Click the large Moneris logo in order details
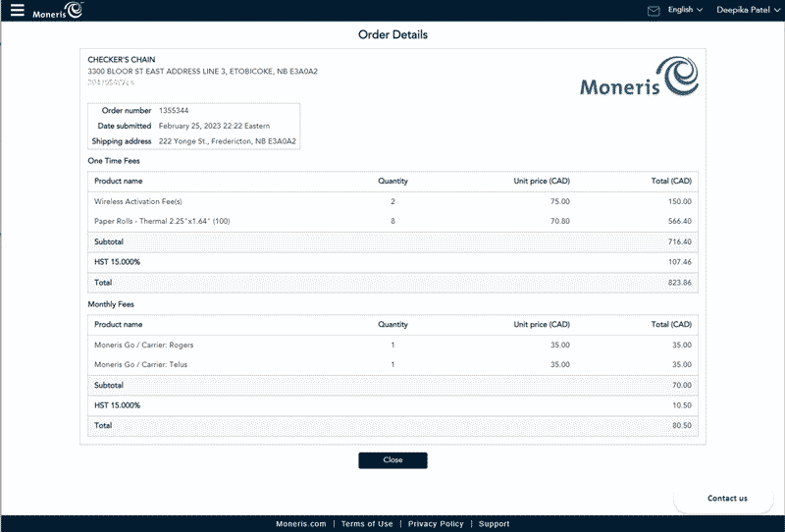 click(x=640, y=77)
